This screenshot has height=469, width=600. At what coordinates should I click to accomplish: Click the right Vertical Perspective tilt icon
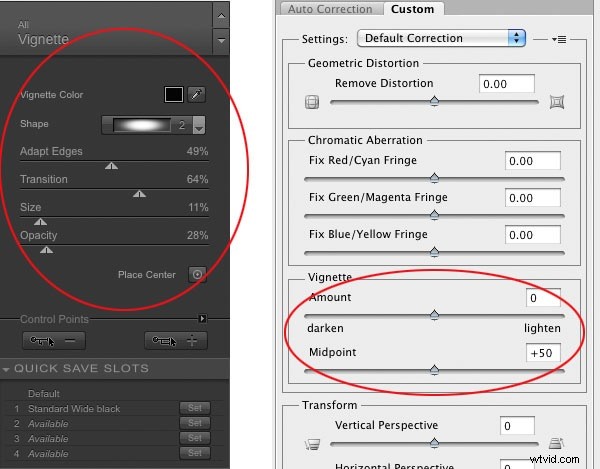pos(556,443)
